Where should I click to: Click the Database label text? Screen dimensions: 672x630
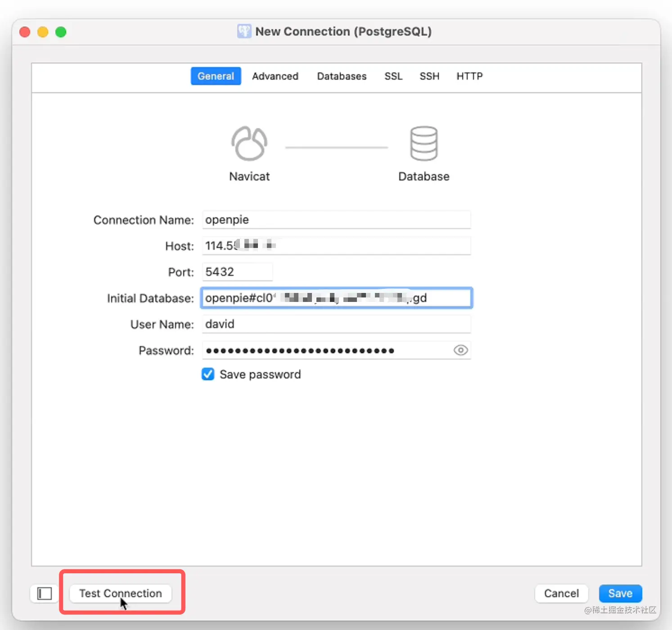[x=424, y=176]
